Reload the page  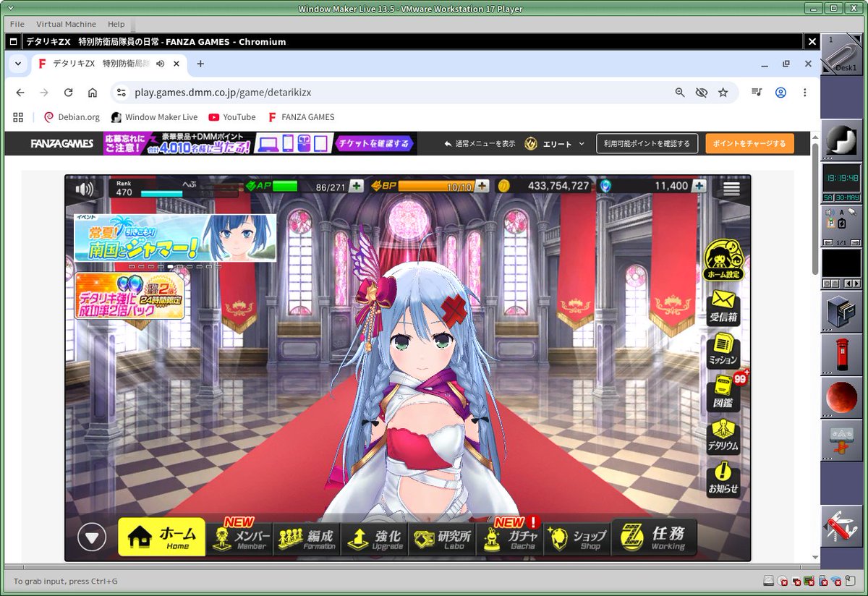[68, 93]
